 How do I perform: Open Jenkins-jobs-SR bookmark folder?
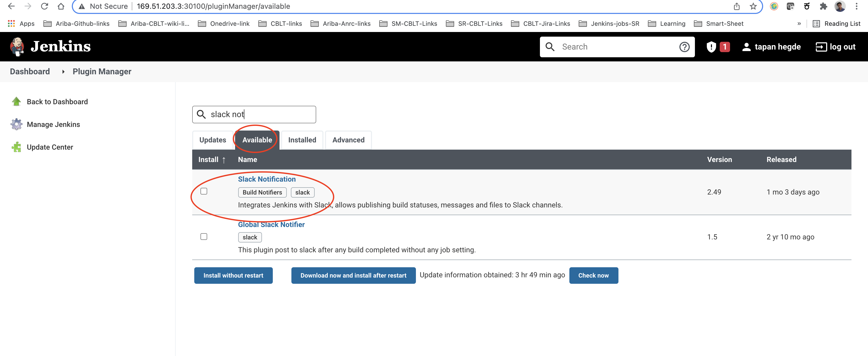pyautogui.click(x=609, y=23)
